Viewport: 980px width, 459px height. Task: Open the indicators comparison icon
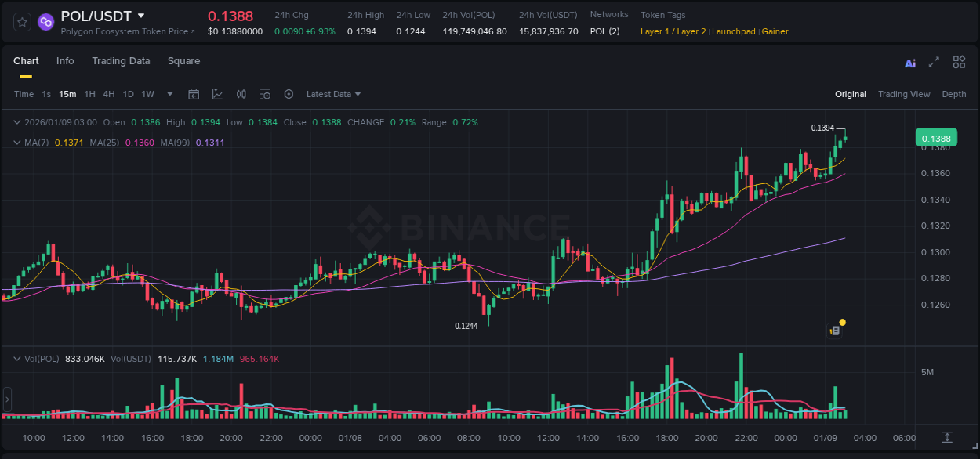pos(241,94)
